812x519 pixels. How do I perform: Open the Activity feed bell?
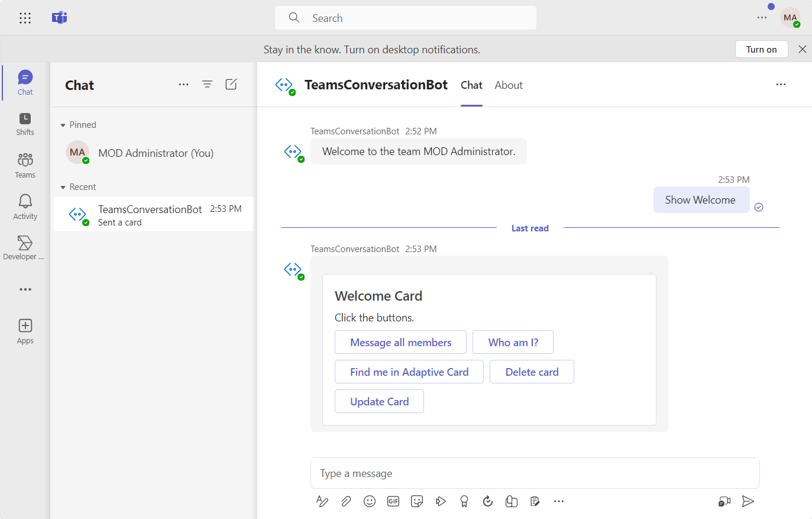(25, 207)
